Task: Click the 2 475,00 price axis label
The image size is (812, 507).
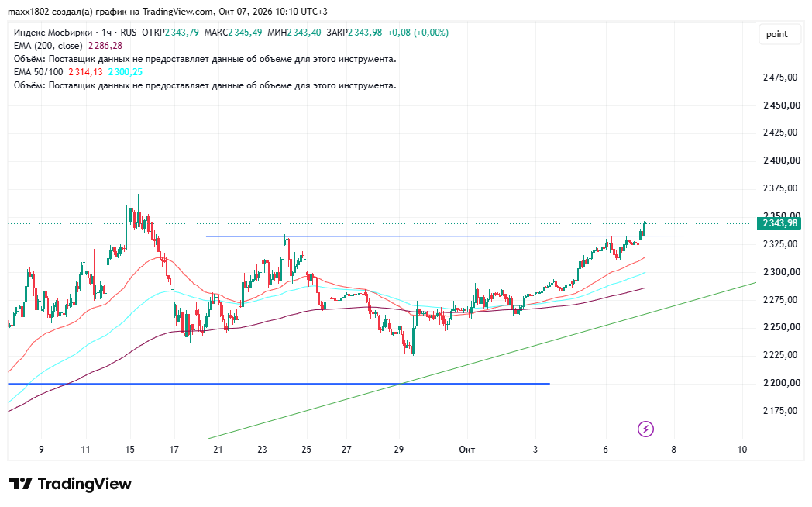Action: tap(780, 78)
